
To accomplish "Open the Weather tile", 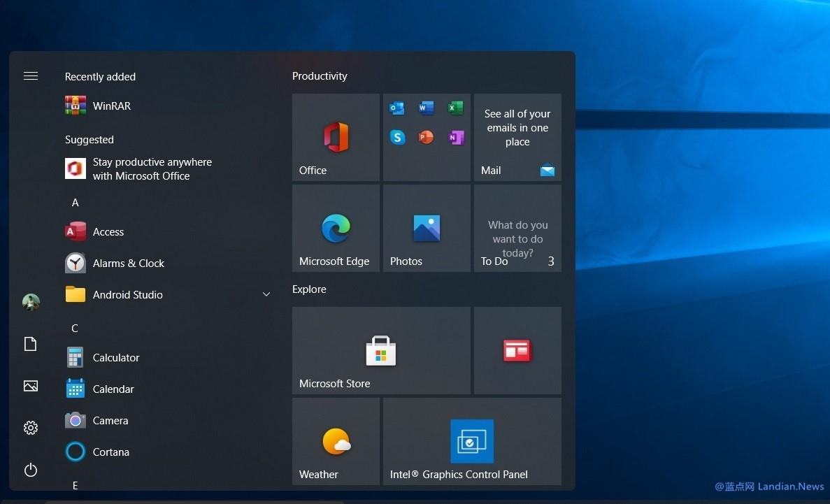I will click(x=336, y=442).
